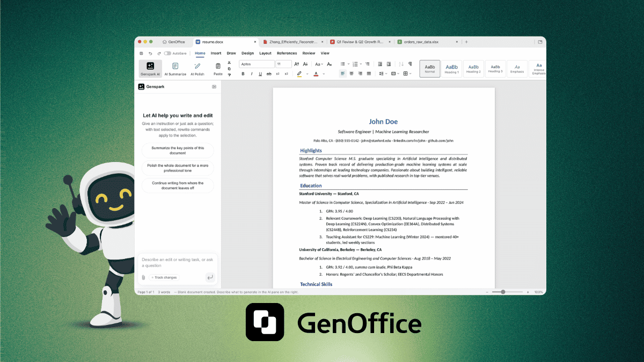
Task: Launch the AI Polish tool
Action: point(197,69)
